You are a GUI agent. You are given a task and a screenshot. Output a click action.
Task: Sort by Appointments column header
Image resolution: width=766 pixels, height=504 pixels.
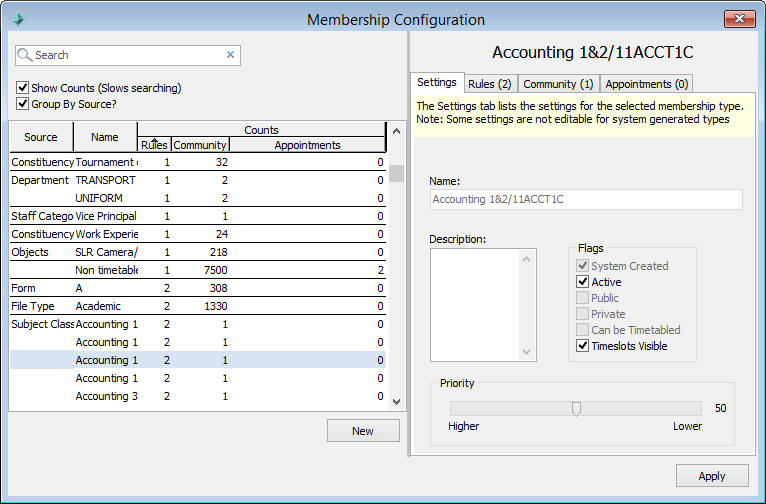tap(307, 145)
